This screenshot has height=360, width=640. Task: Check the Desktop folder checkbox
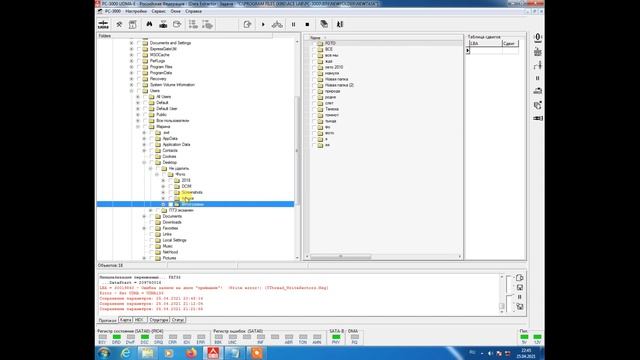tap(152, 162)
